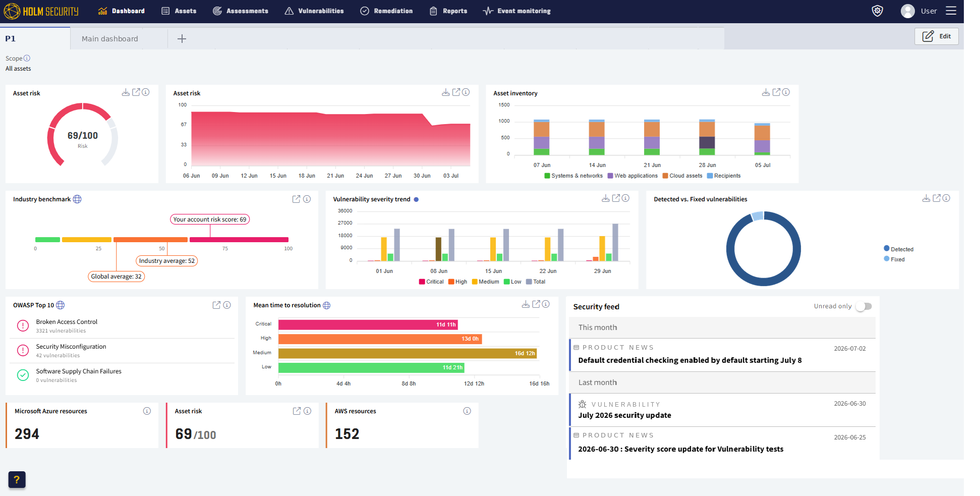Toggle Recipients legend series
The height and width of the screenshot is (496, 980).
[x=724, y=176]
